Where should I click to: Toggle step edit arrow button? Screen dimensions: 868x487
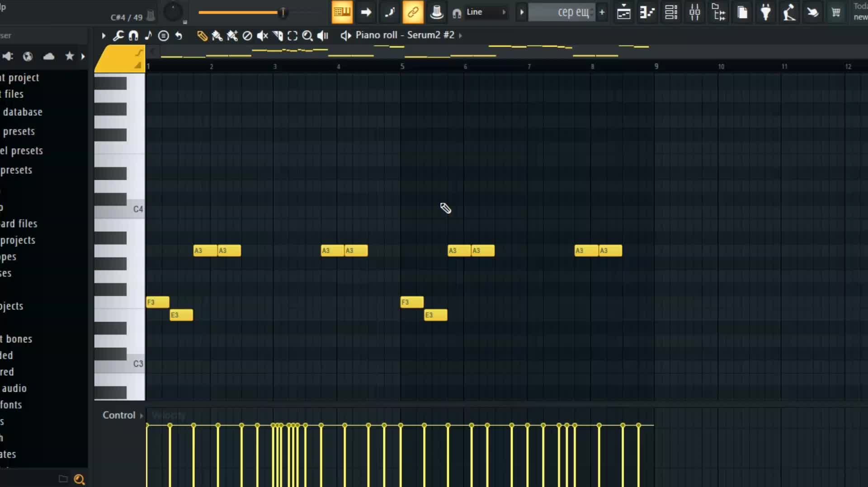click(366, 12)
